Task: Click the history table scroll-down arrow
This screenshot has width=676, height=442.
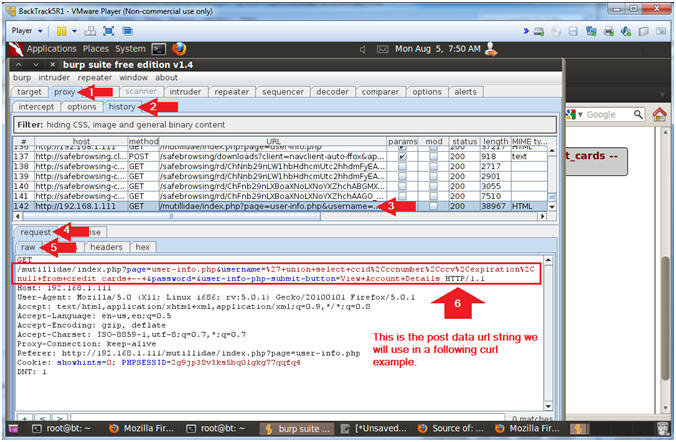Action: tap(552, 207)
